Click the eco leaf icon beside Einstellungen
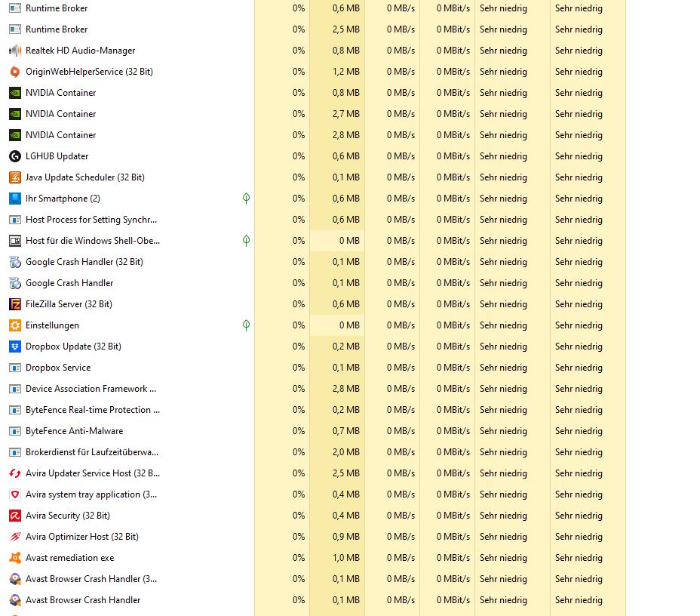Image resolution: width=700 pixels, height=616 pixels. 246,325
